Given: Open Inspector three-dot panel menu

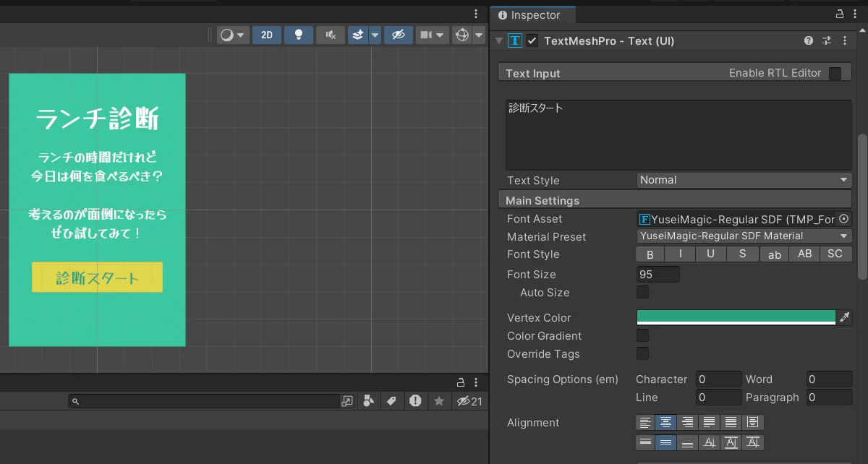Looking at the screenshot, I should pos(856,14).
